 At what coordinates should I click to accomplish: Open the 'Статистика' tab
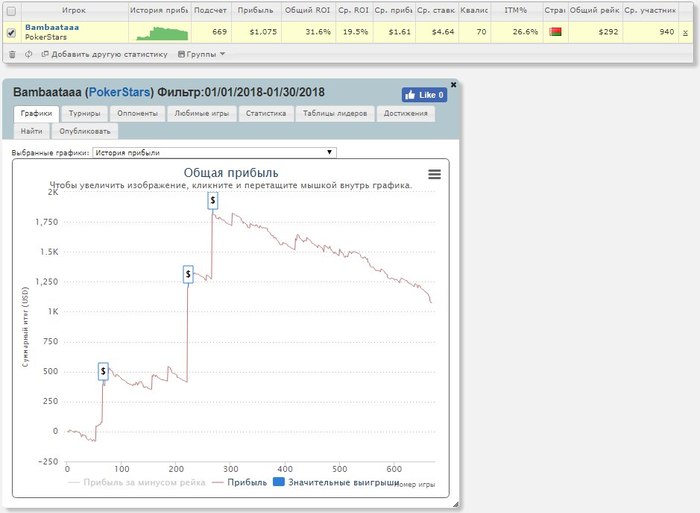click(266, 113)
